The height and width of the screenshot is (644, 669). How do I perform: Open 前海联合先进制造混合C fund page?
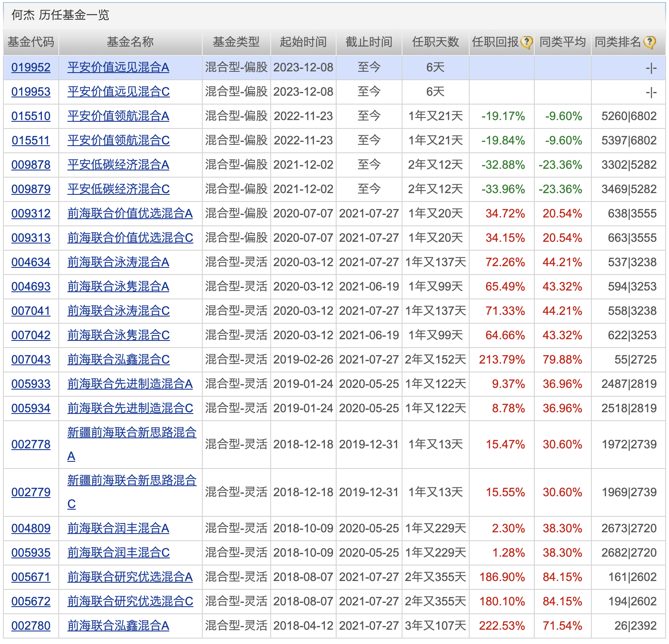coord(131,408)
